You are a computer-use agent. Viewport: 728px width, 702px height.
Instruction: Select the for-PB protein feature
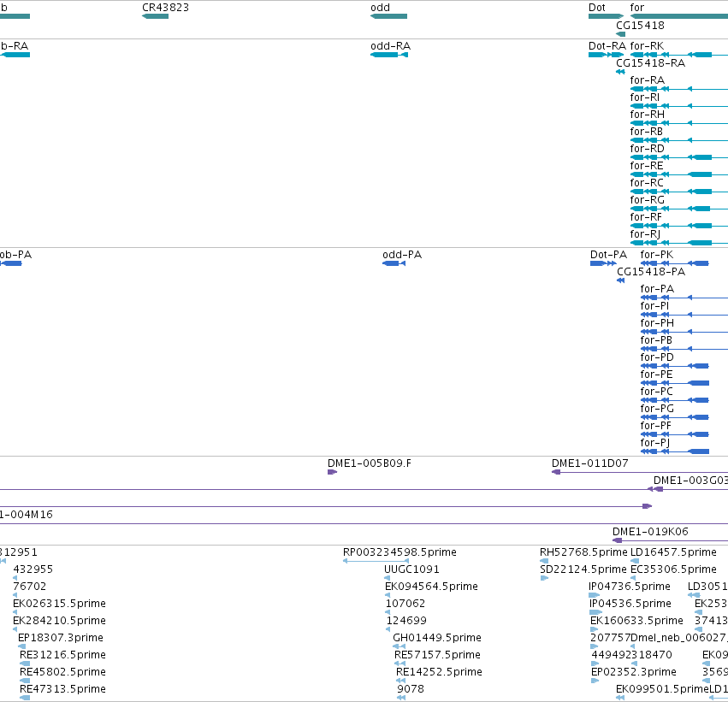(x=684, y=350)
